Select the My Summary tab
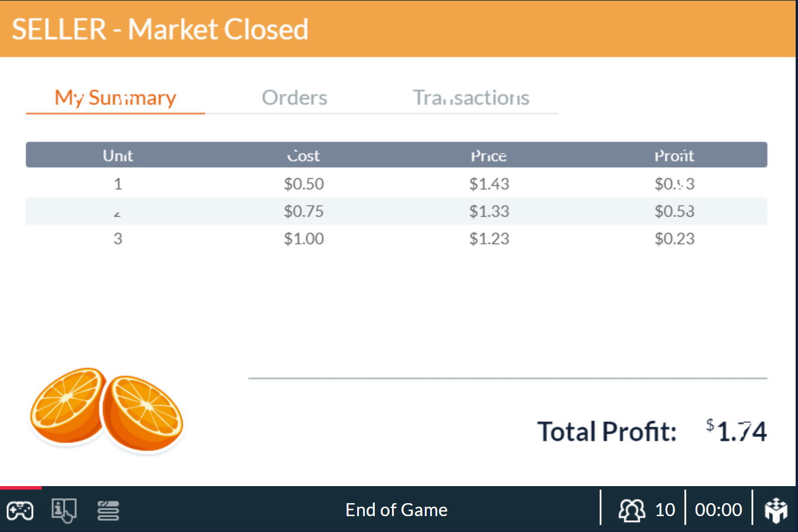 (115, 97)
